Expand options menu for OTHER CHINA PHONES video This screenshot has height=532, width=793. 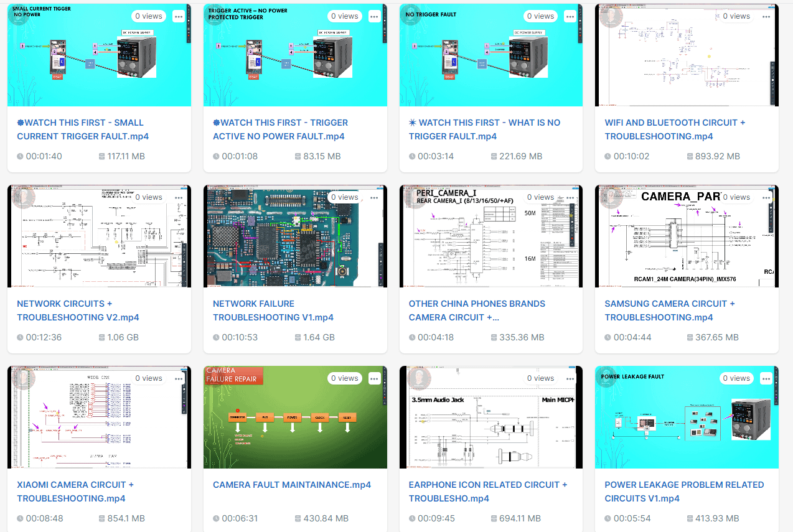[570, 197]
